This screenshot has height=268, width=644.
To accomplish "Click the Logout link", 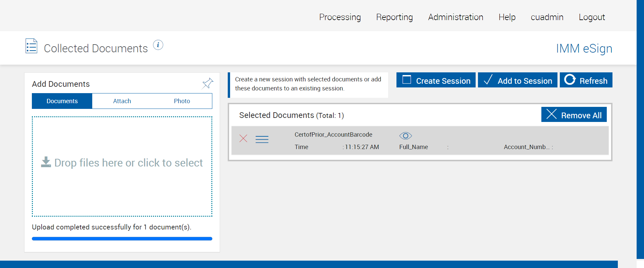I will click(x=592, y=17).
